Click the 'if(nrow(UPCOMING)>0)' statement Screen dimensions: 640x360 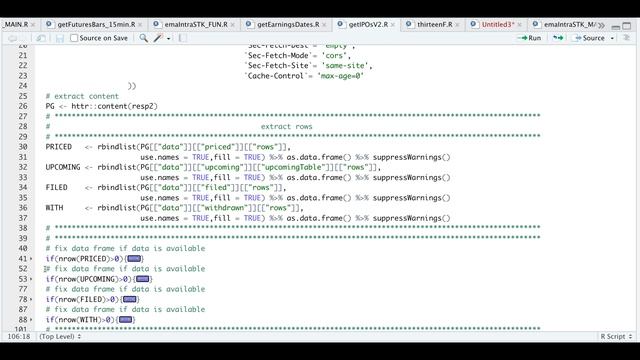pos(89,279)
